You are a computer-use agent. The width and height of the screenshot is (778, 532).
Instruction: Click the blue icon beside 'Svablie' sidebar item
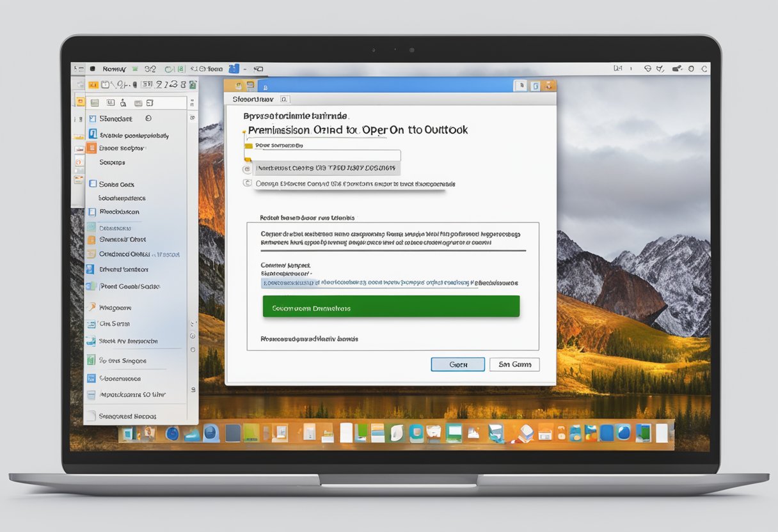pyautogui.click(x=93, y=134)
